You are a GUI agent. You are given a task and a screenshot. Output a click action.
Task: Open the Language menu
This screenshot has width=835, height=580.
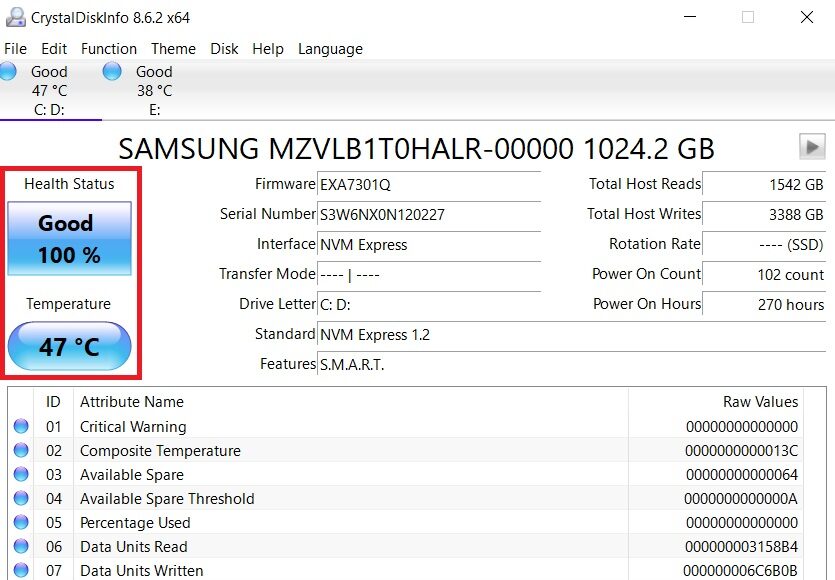pos(330,48)
